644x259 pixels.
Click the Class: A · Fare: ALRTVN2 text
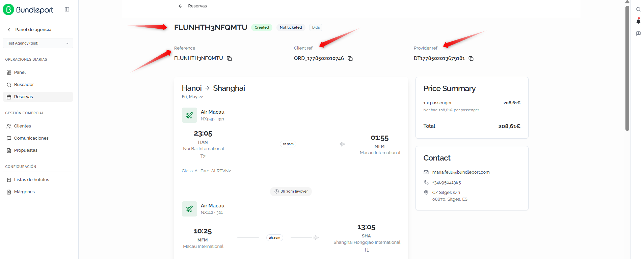[x=206, y=171]
